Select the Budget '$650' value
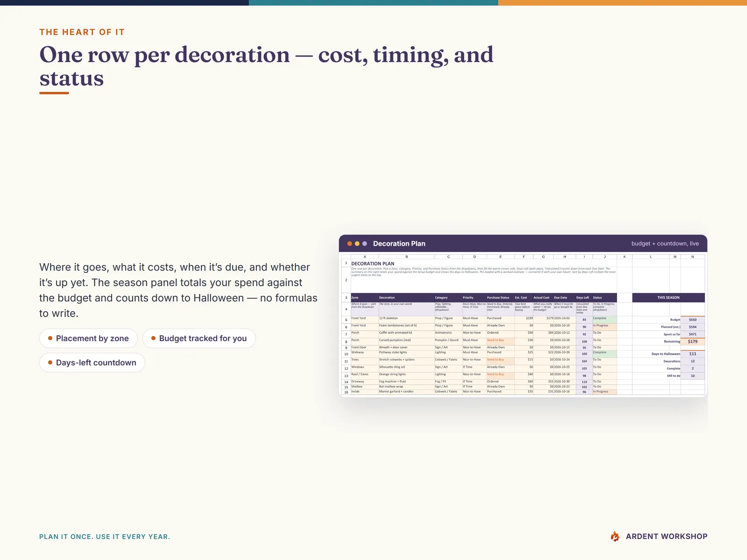This screenshot has width=747, height=560. [692, 320]
